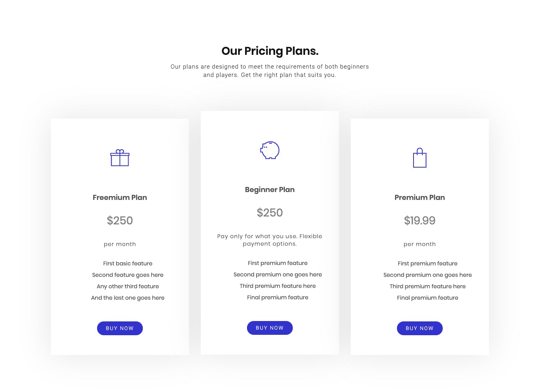Click the shopping bag icon on Premium Plan
The image size is (539, 392).
pos(420,158)
